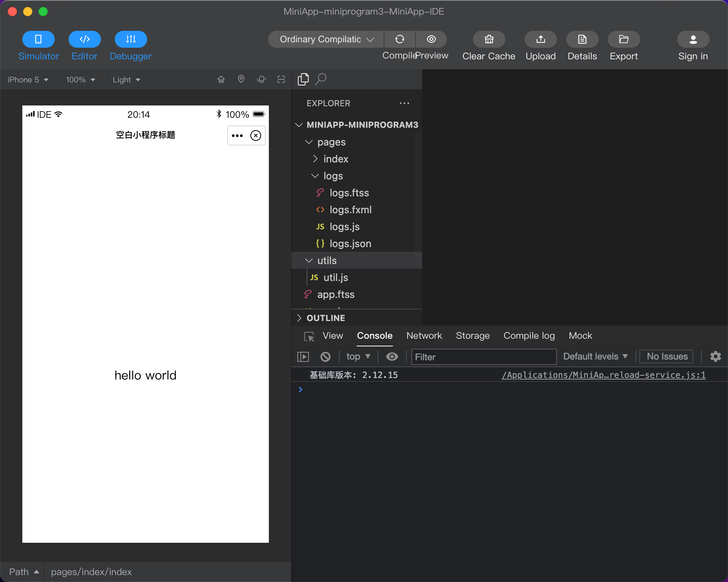The width and height of the screenshot is (728, 582).
Task: Toggle the Debugger panel button
Action: click(x=131, y=39)
